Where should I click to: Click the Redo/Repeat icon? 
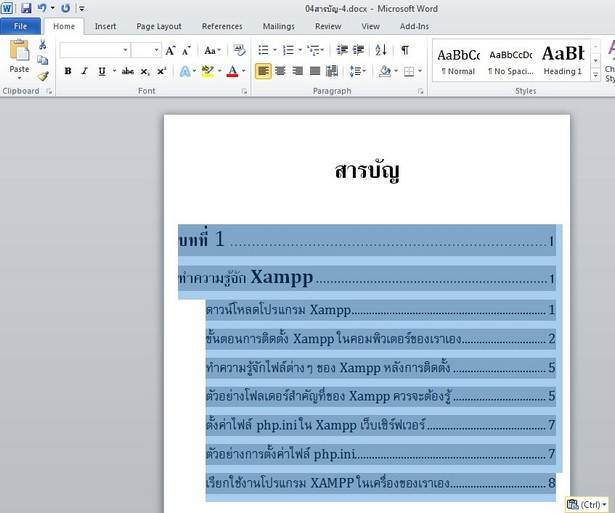point(66,8)
